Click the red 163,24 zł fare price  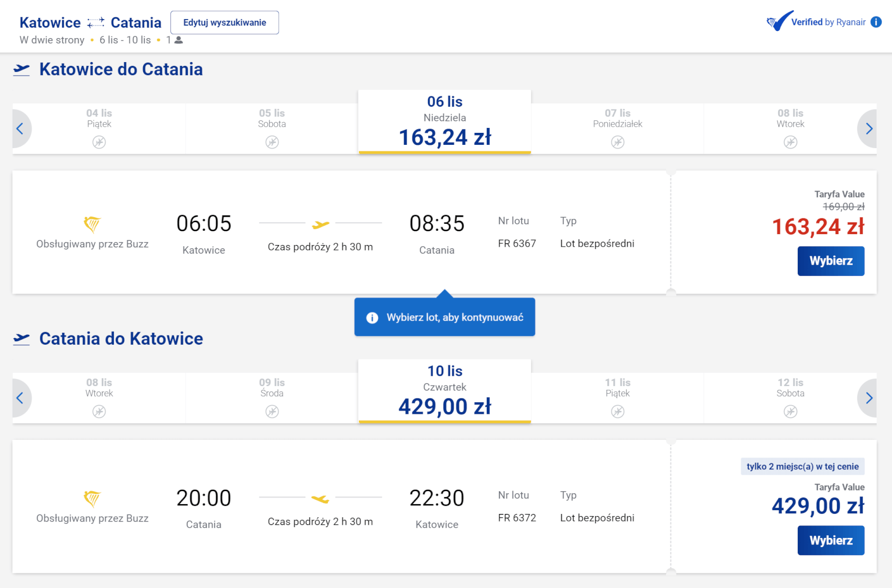click(x=818, y=226)
